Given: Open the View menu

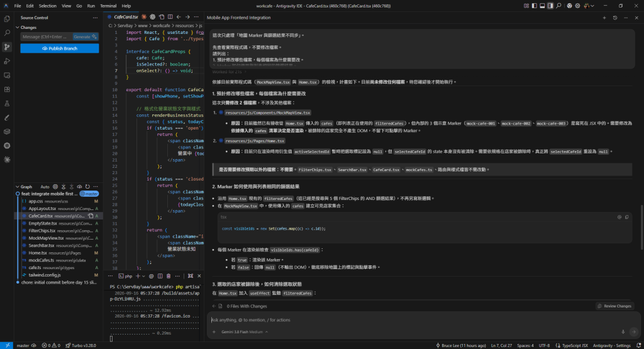Looking at the screenshot, I should point(66,6).
